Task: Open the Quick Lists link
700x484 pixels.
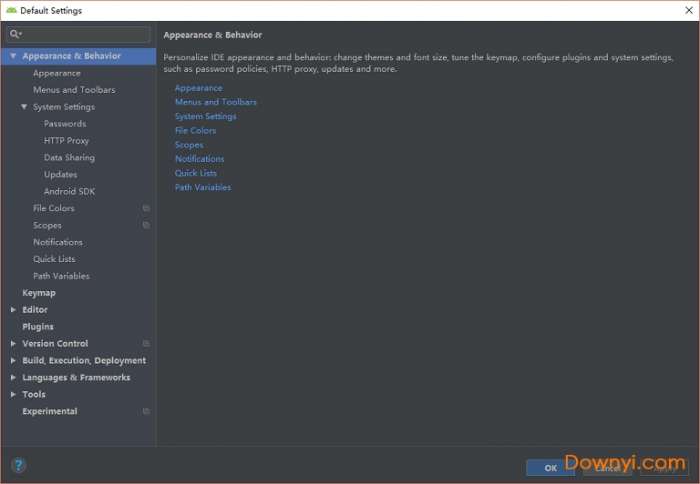Action: click(196, 173)
